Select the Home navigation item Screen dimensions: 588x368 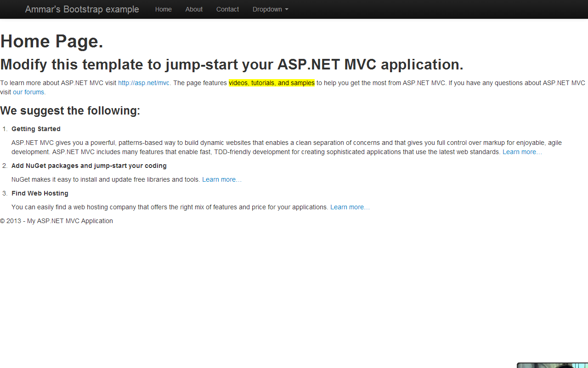click(163, 9)
